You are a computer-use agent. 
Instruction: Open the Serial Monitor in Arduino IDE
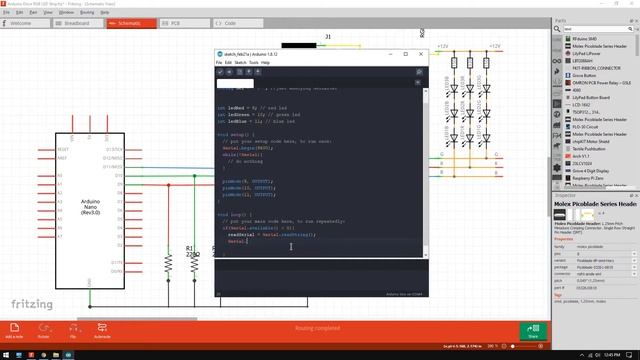click(x=419, y=72)
